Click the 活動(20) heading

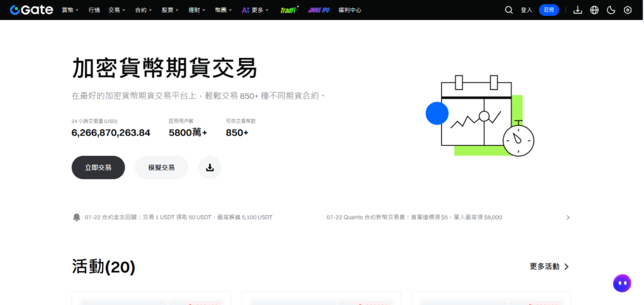[x=104, y=267]
